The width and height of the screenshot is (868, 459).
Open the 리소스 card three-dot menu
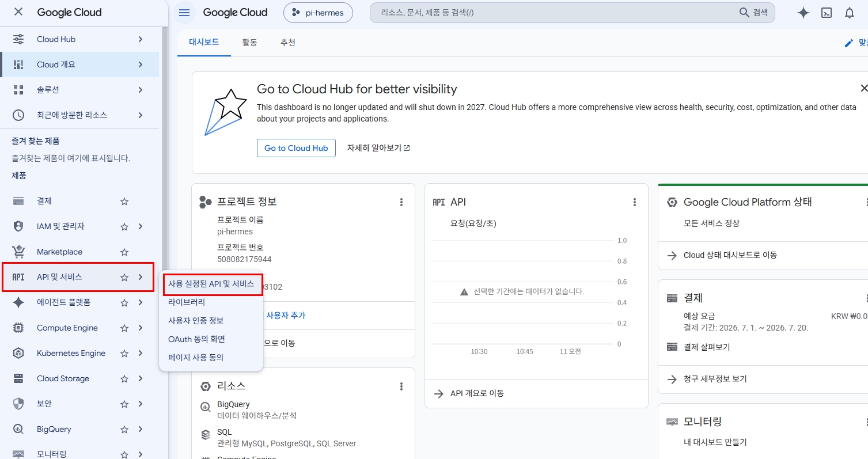tap(401, 386)
